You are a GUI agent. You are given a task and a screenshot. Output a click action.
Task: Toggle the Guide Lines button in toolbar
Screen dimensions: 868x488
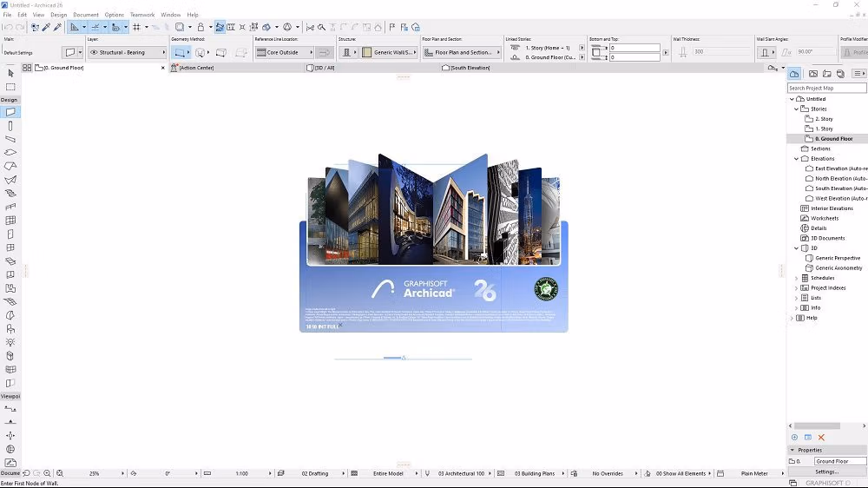pos(74,27)
